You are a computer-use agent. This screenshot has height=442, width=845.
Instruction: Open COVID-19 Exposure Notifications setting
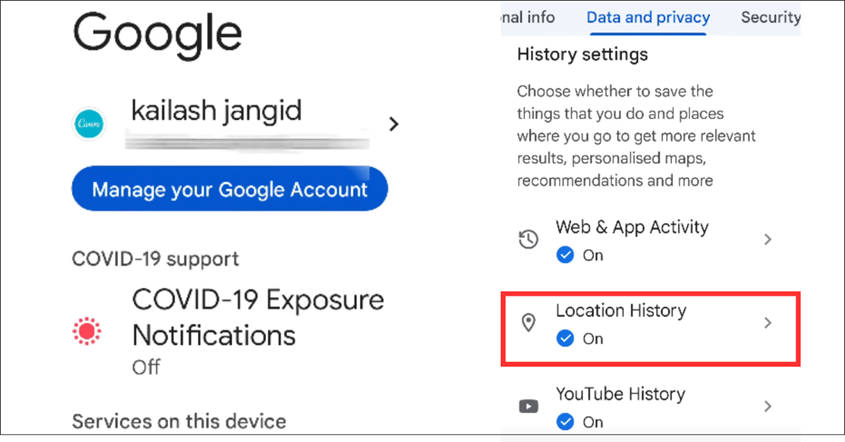tap(229, 332)
